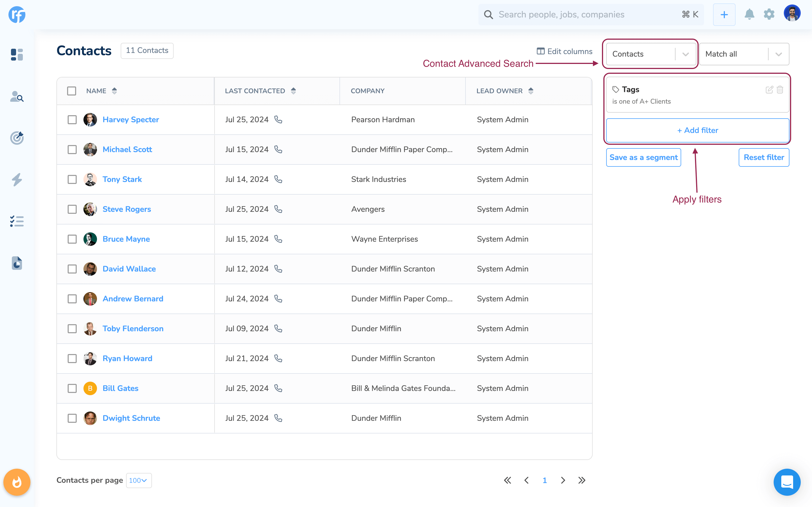Delete the Tags filter with trash icon
The image size is (812, 507).
click(780, 90)
